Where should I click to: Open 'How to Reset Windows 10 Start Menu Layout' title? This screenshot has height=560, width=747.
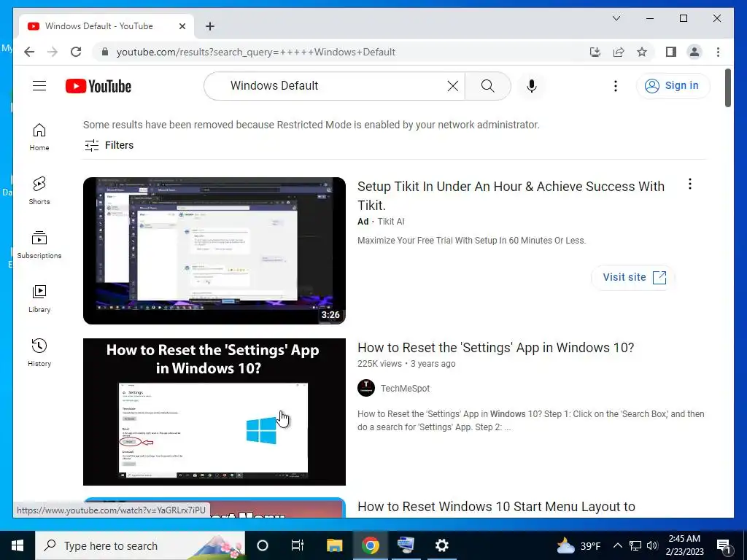coord(496,507)
